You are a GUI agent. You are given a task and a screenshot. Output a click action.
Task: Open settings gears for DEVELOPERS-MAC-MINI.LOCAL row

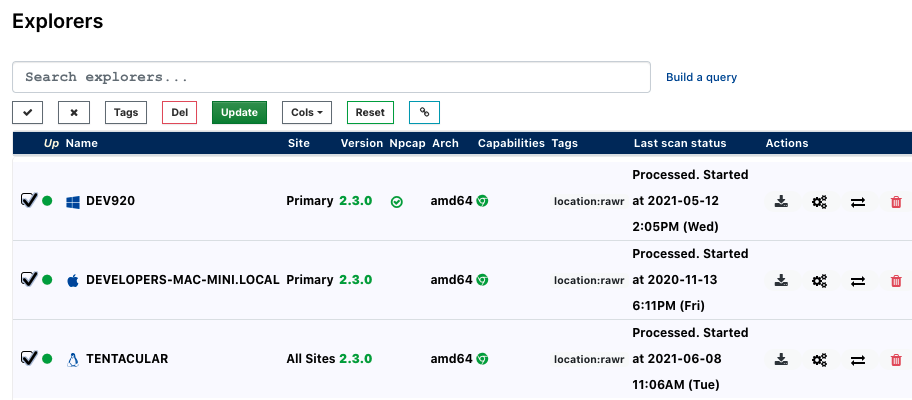[819, 281]
